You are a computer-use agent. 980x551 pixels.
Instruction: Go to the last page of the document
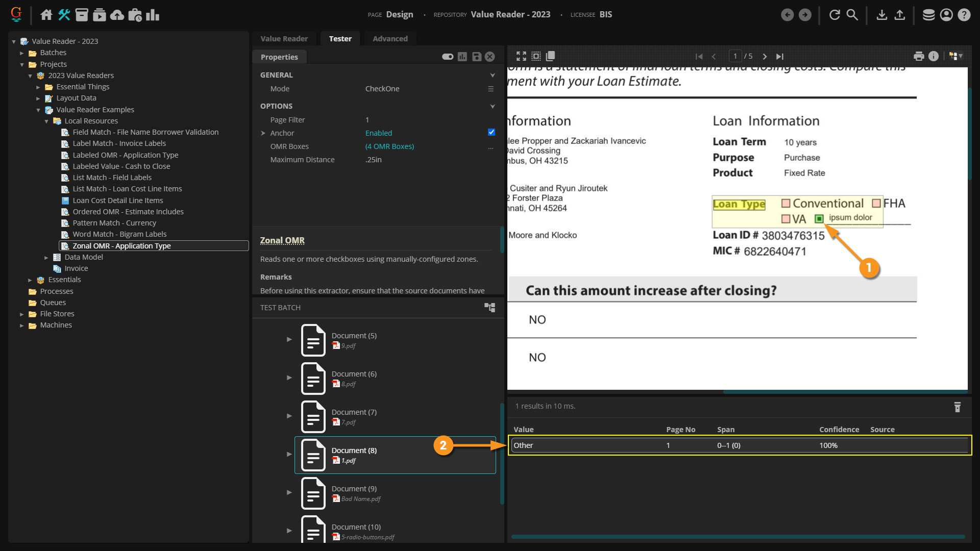779,57
